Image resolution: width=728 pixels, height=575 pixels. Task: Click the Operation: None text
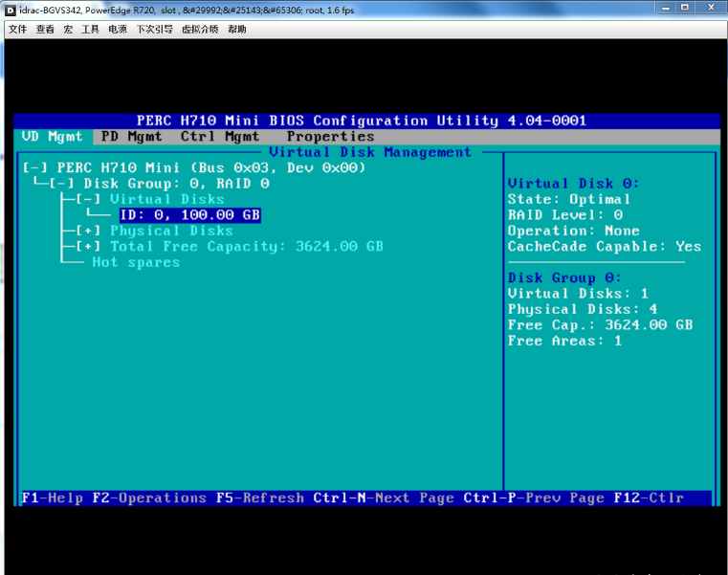574,231
